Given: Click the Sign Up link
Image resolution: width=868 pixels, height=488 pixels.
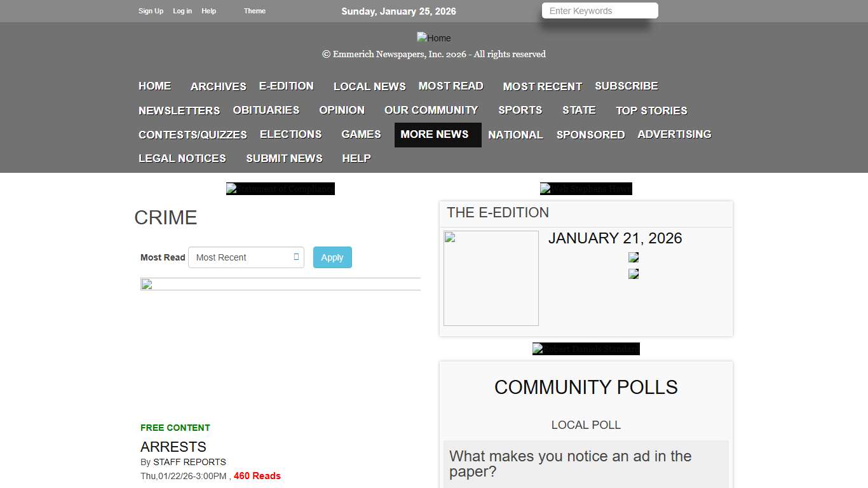Looking at the screenshot, I should coord(151,11).
